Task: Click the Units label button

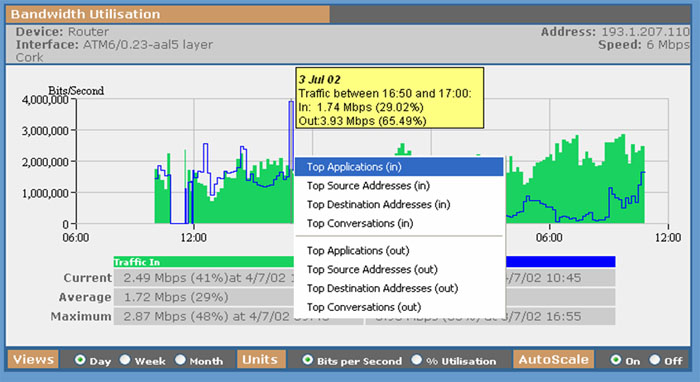Action: 261,360
